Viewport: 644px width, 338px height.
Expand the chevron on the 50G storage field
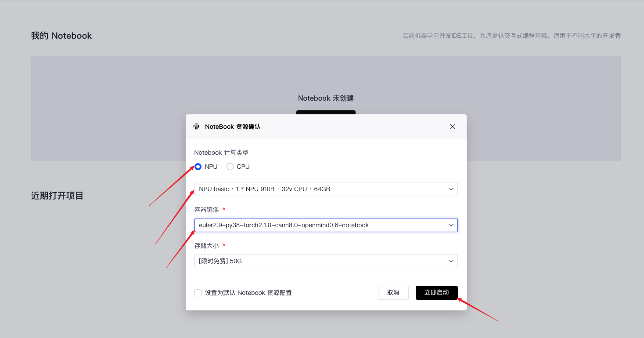[x=451, y=261]
